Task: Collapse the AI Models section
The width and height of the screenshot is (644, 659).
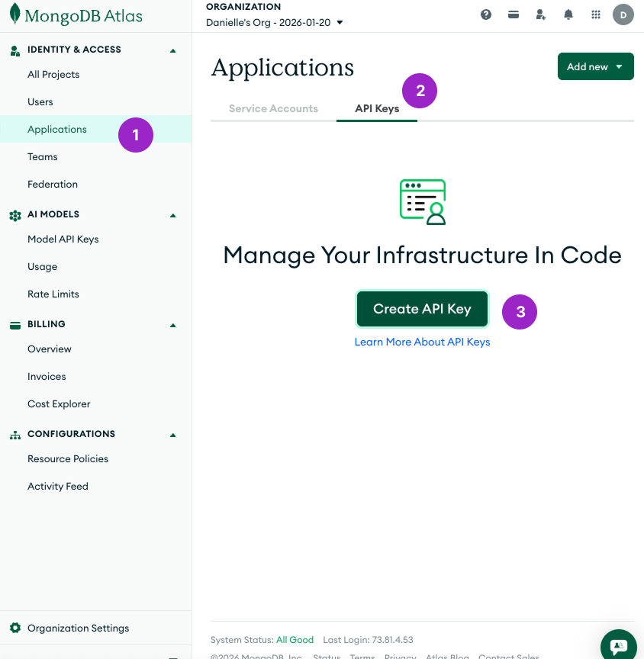Action: pyautogui.click(x=172, y=215)
